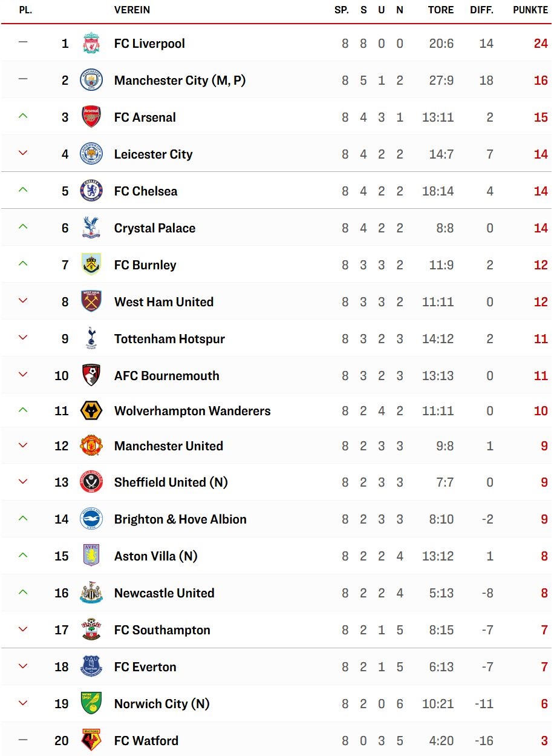Click the Norwich City canary crest
554x756 pixels.
tap(91, 703)
